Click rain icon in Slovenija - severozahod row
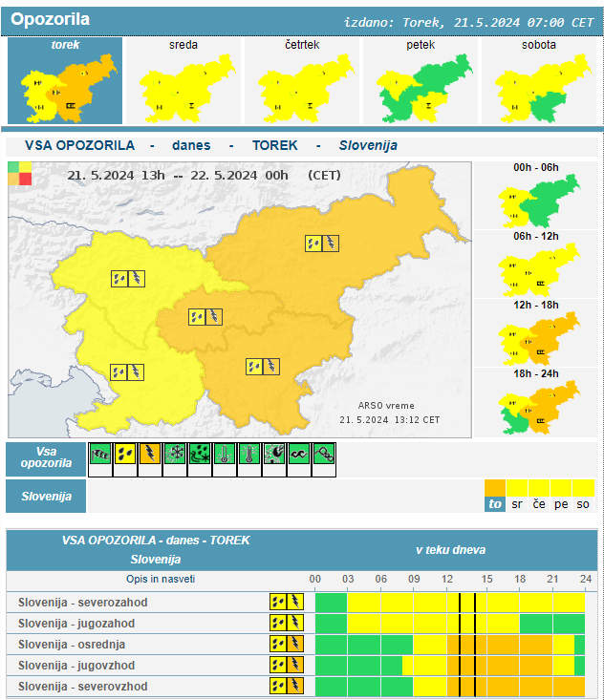This screenshot has height=700, width=604. pyautogui.click(x=278, y=602)
